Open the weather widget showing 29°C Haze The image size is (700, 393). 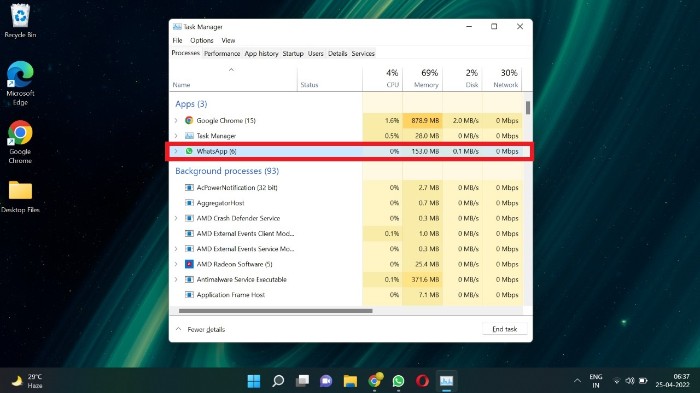[x=27, y=381]
